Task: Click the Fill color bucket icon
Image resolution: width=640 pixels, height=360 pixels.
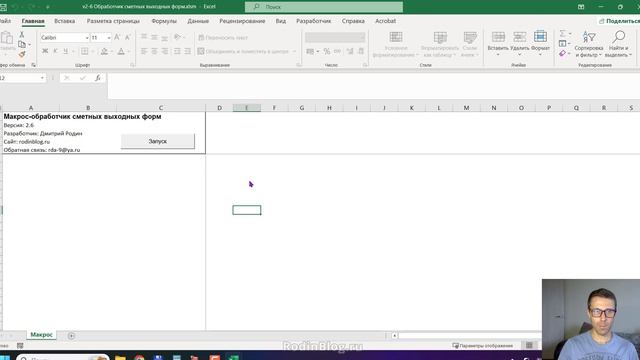Action: pos(104,51)
